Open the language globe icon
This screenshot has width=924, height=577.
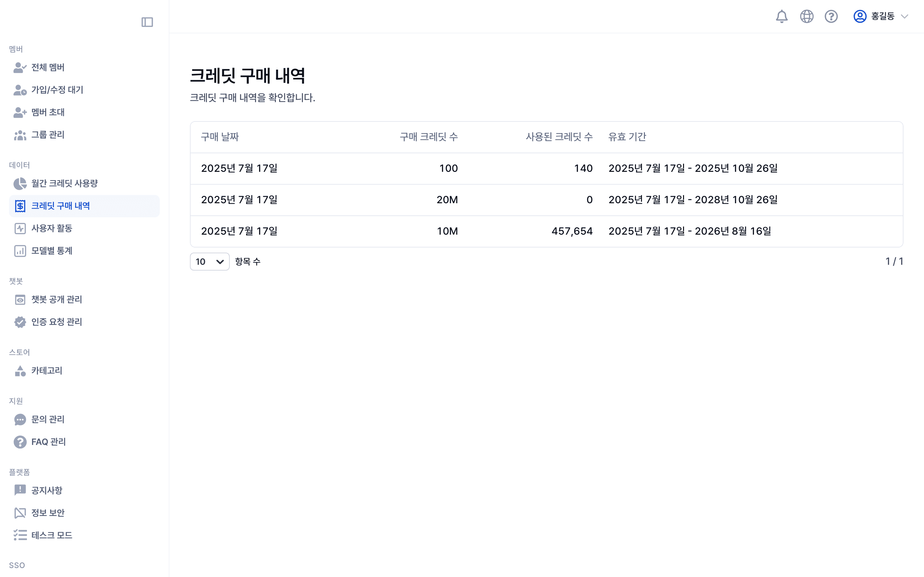806,16
